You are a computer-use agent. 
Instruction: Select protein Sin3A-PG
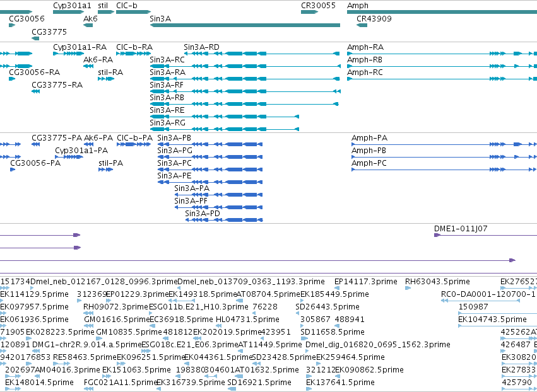[210, 157]
